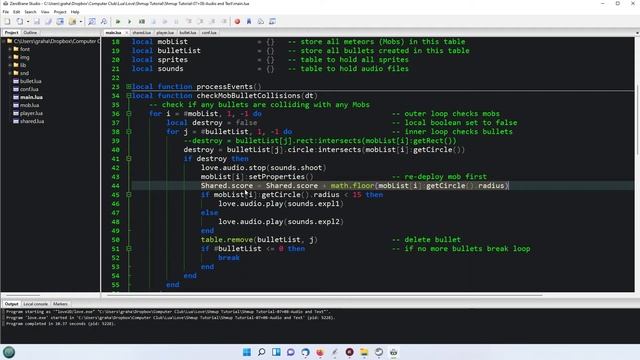640x360 pixels.
Task: Open the Local console tab
Action: click(x=36, y=304)
